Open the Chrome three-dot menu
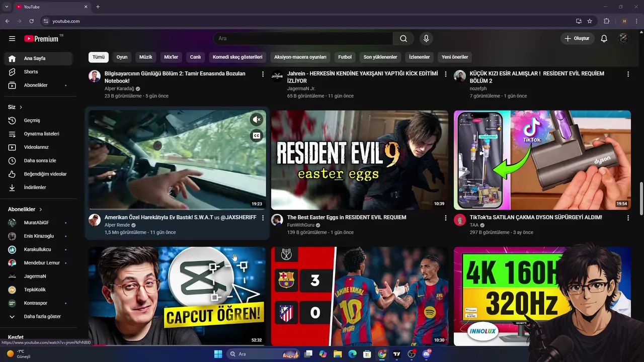This screenshot has width=644, height=362. tap(636, 21)
